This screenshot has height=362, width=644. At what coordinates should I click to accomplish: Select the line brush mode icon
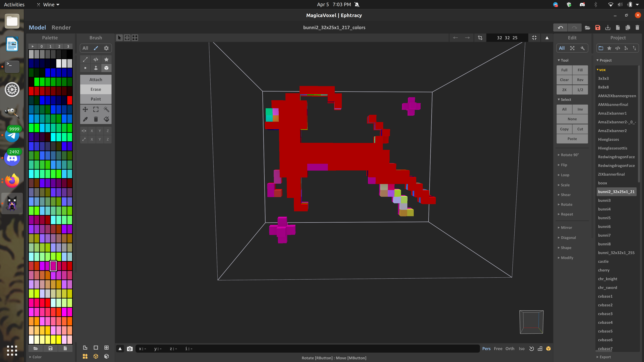[x=85, y=59]
